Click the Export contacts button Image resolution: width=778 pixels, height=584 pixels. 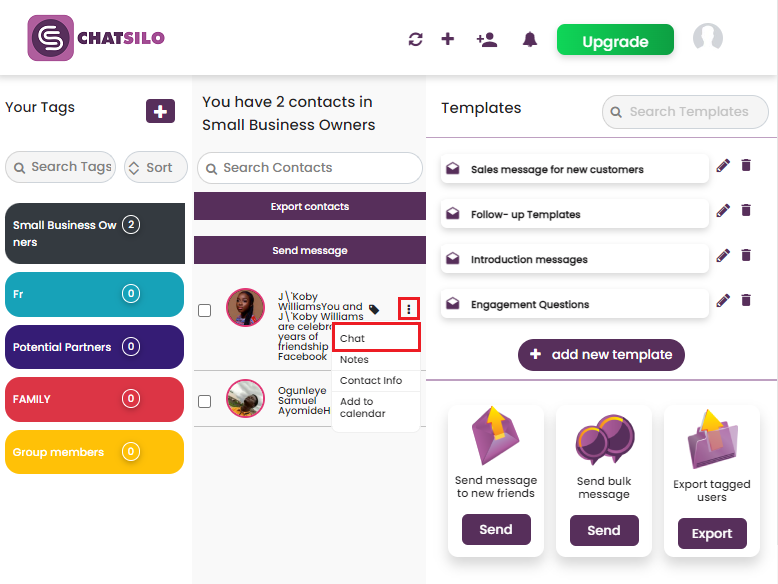click(x=310, y=206)
